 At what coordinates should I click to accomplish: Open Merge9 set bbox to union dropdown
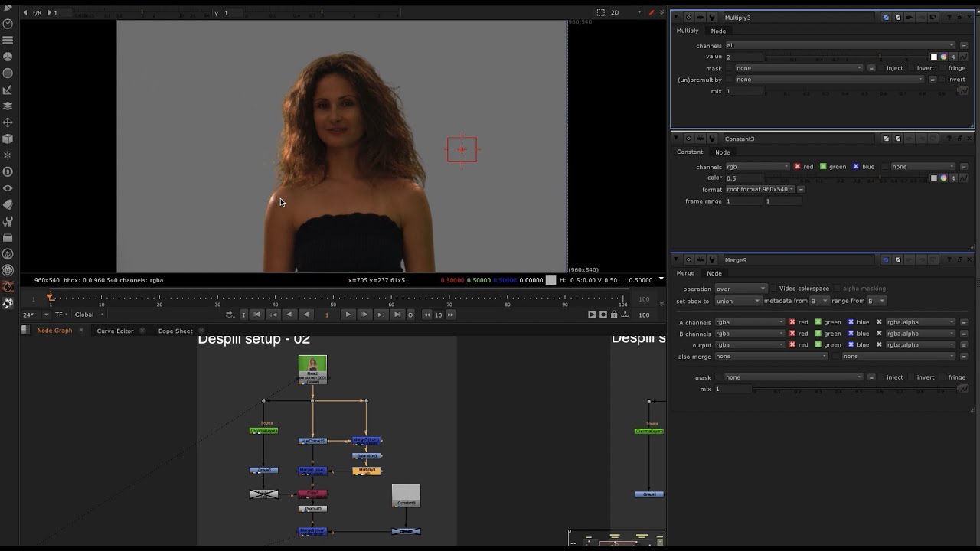(x=738, y=301)
